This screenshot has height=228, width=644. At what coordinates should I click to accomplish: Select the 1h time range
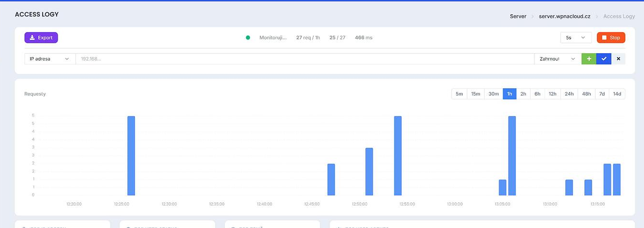pyautogui.click(x=510, y=94)
